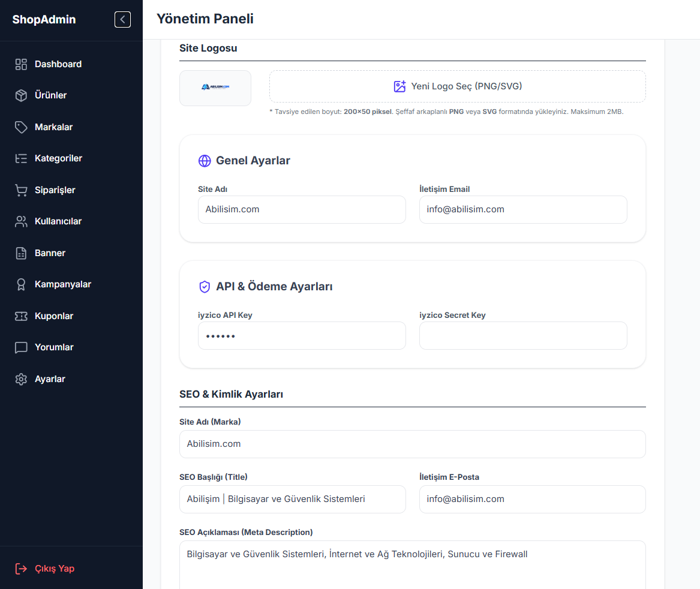Click the Ayarlar gear icon
Screen dimensions: 700x589
21,379
